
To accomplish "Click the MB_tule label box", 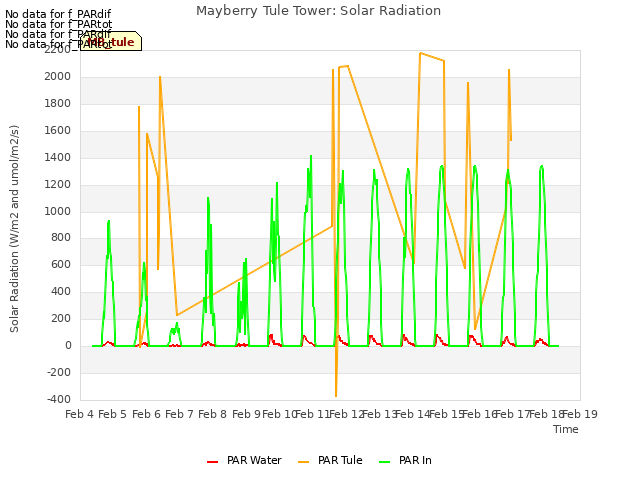I will point(111,41).
